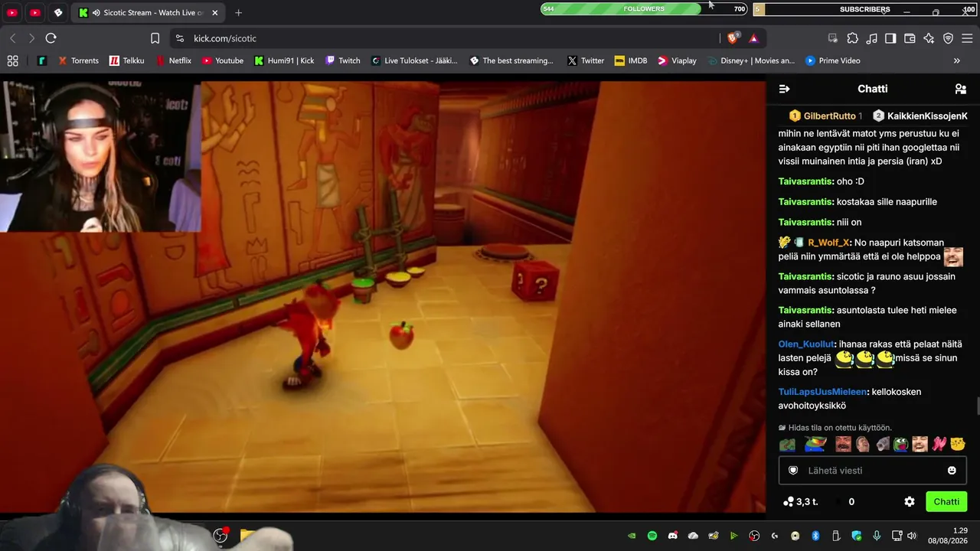Open the browser extensions puzzle icon
Viewport: 980px width, 551px height.
pyautogui.click(x=852, y=38)
